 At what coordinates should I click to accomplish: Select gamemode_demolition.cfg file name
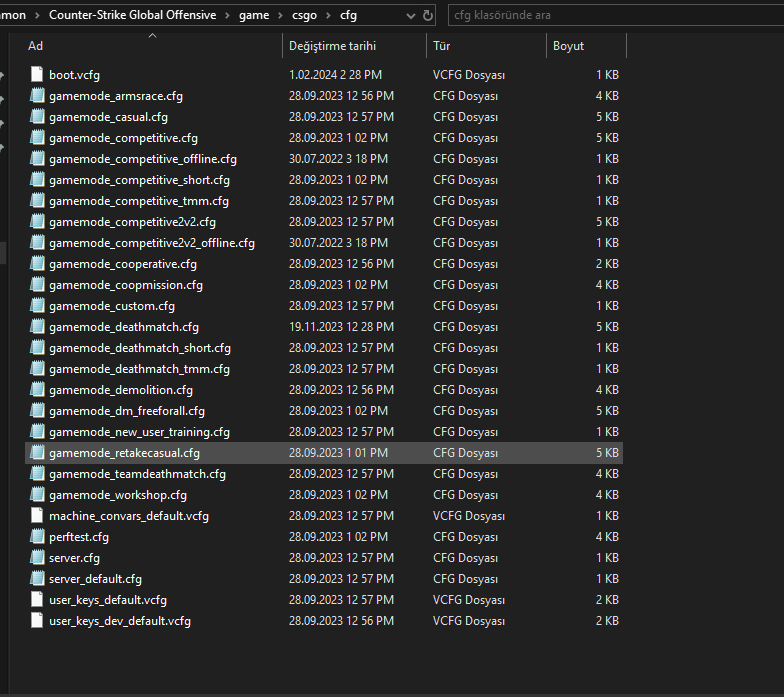121,390
